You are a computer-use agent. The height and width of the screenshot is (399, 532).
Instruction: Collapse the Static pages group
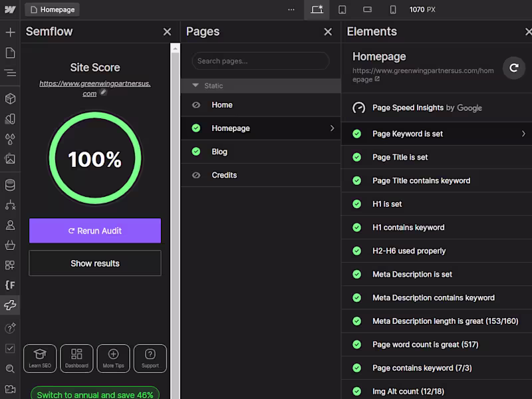point(196,86)
